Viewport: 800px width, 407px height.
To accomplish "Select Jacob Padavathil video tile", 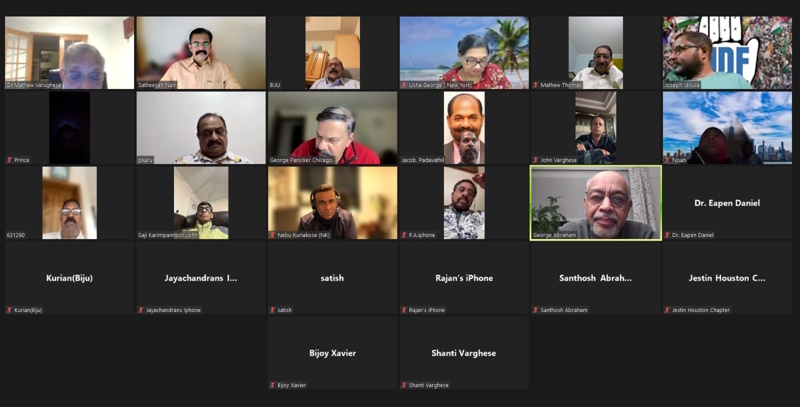I will 464,127.
